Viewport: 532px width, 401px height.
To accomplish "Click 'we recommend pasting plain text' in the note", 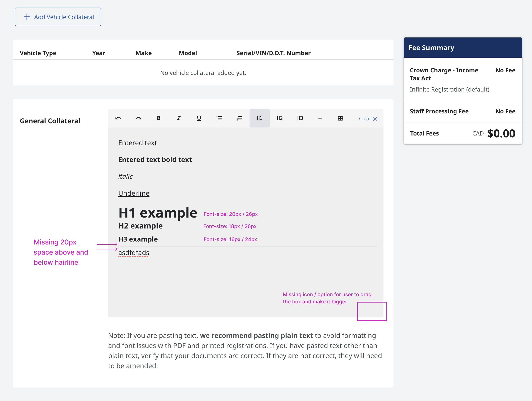I will tap(256, 336).
